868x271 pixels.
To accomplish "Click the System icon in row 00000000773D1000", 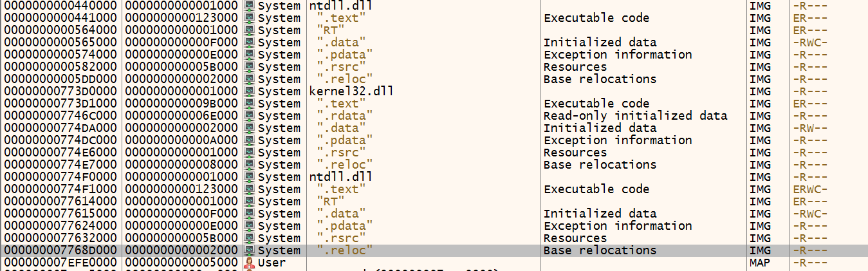I will [x=250, y=104].
